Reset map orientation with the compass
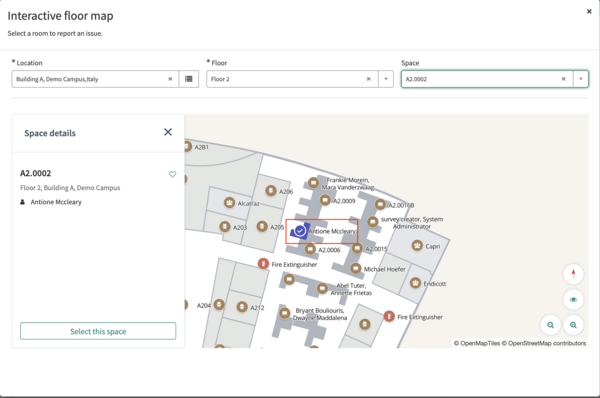 [x=573, y=274]
